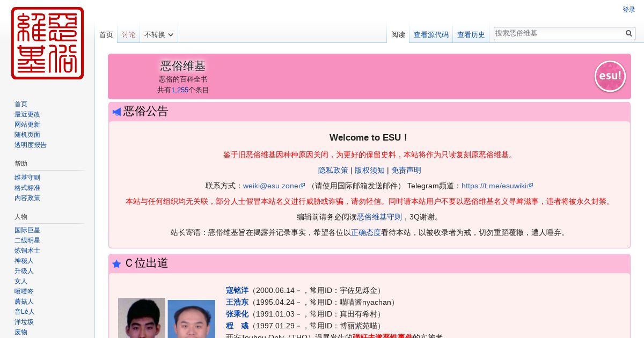644x338 pixels.
Task: Focus the 搜索恶俗维基 search box
Action: (559, 33)
